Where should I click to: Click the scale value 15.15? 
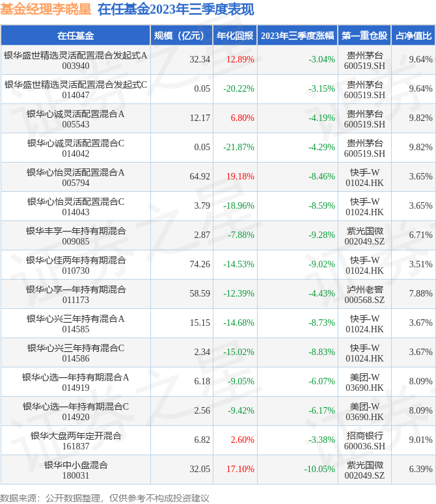click(x=200, y=323)
